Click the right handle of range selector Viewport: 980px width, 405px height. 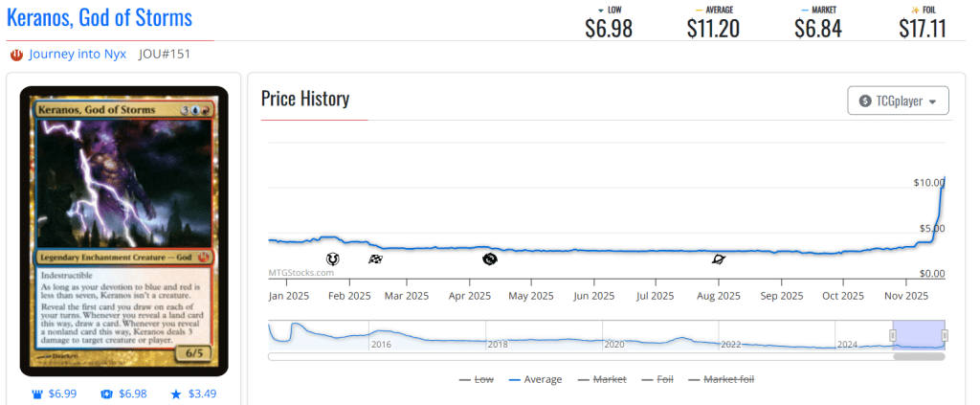click(945, 335)
